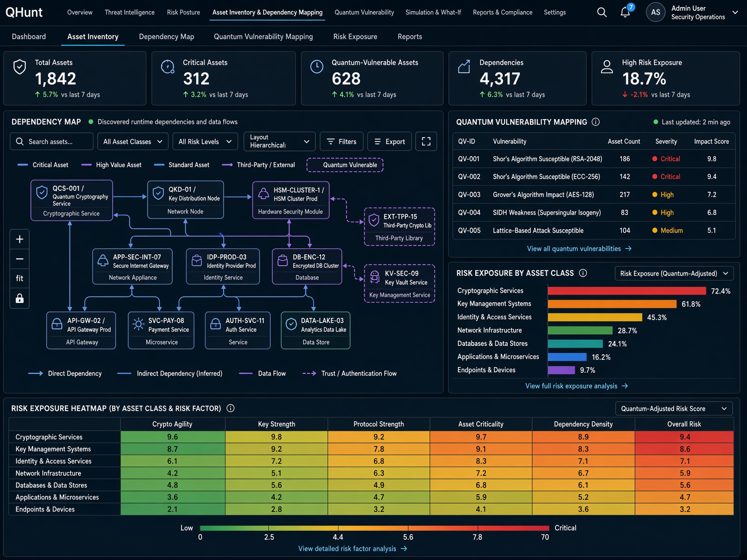Select the AUTH-SVC-11 lock icon
747x560 pixels.
tap(216, 324)
